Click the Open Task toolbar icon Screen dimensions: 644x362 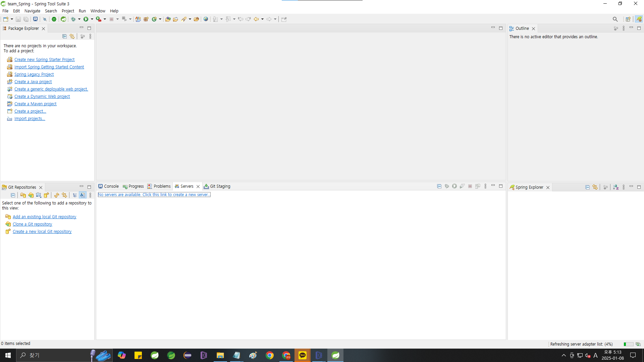[175, 19]
